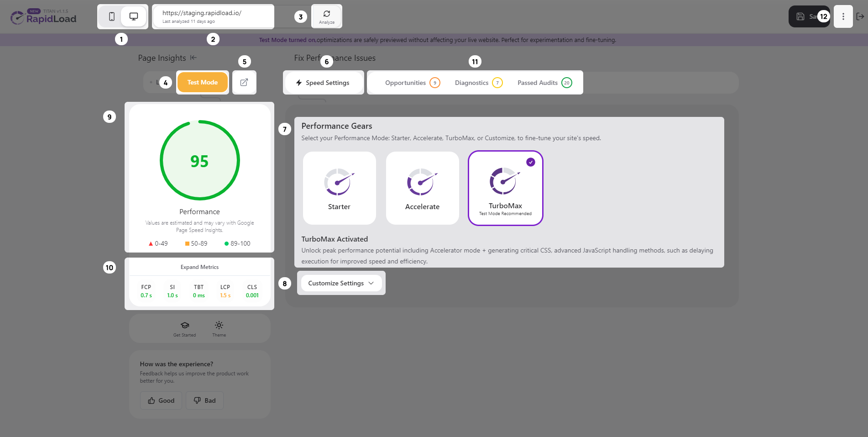
Task: Switch to mobile device view
Action: click(x=111, y=17)
